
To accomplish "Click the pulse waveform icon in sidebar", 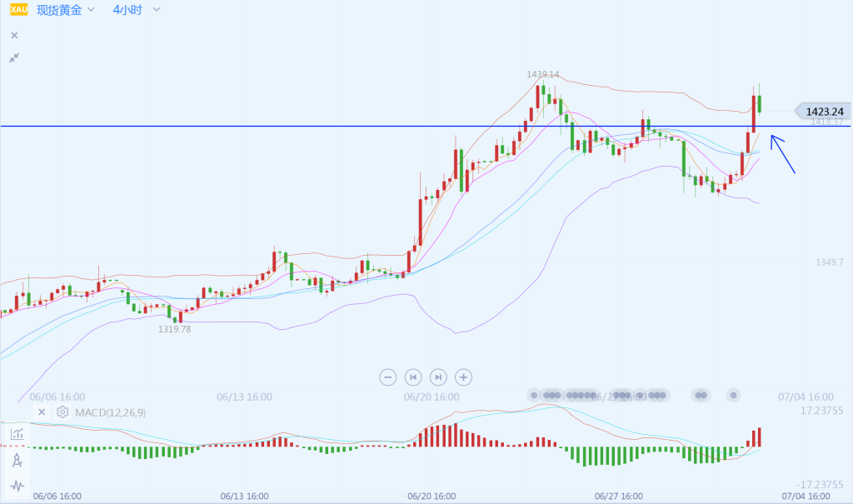I will [17, 486].
